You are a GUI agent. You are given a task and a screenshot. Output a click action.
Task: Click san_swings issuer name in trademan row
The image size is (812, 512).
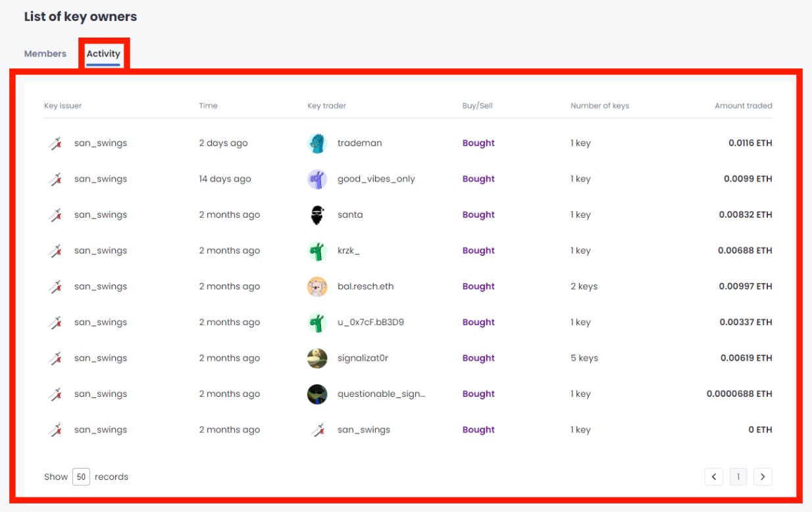pos(101,143)
